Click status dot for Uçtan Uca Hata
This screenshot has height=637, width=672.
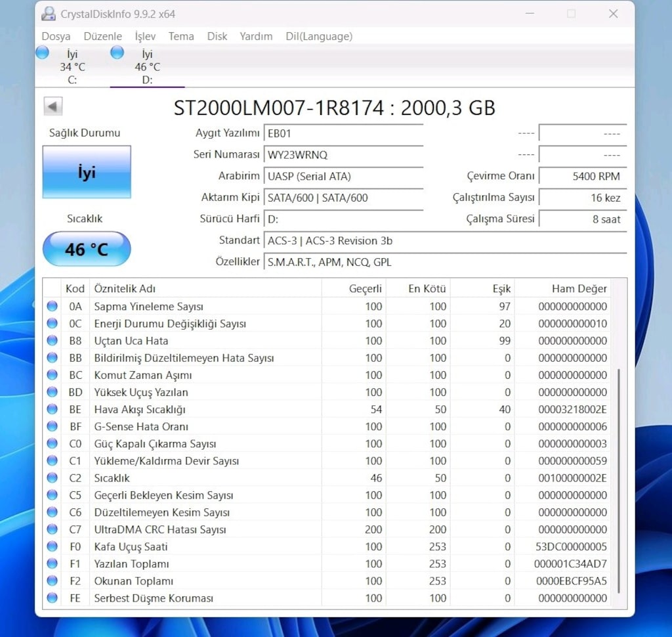(x=52, y=340)
